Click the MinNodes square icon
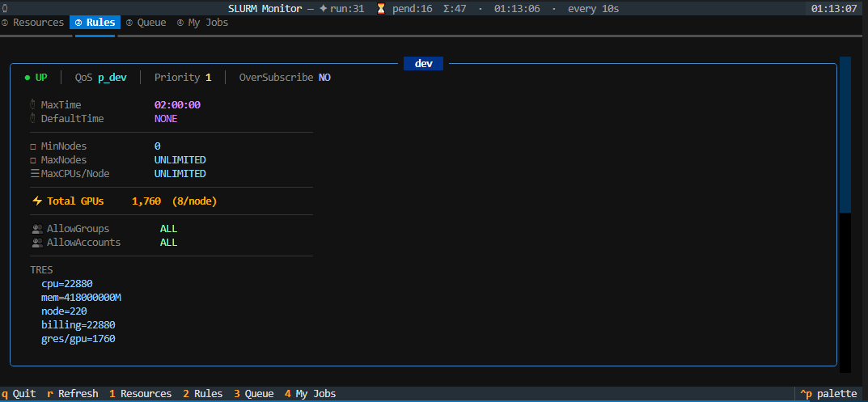 (33, 146)
